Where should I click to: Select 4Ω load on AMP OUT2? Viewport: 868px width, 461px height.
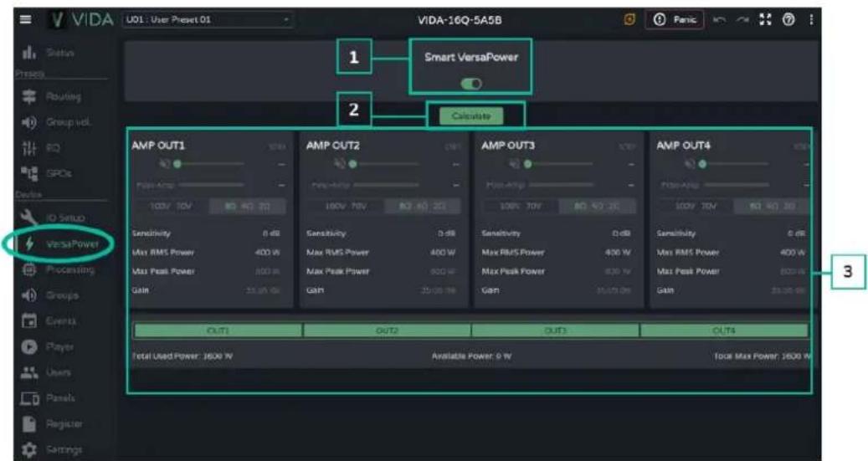click(x=422, y=206)
